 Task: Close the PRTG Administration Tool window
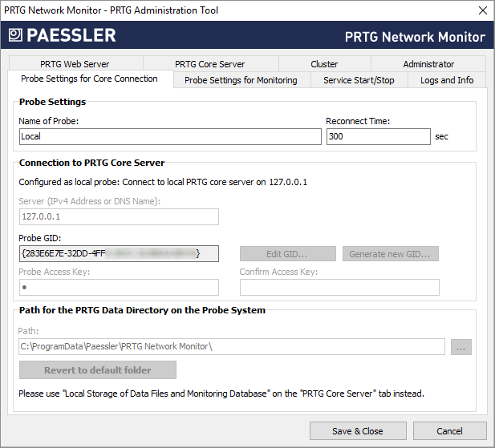481,10
